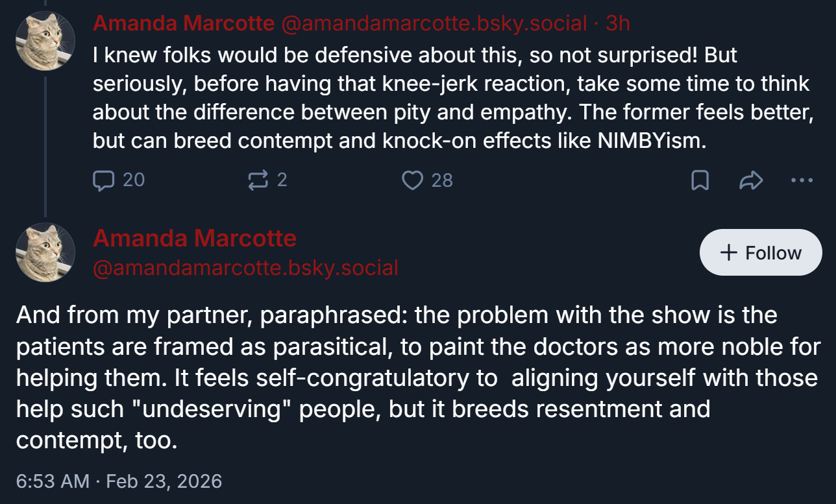
Task: Visit the handle shown below the second author name
Action: [x=245, y=267]
